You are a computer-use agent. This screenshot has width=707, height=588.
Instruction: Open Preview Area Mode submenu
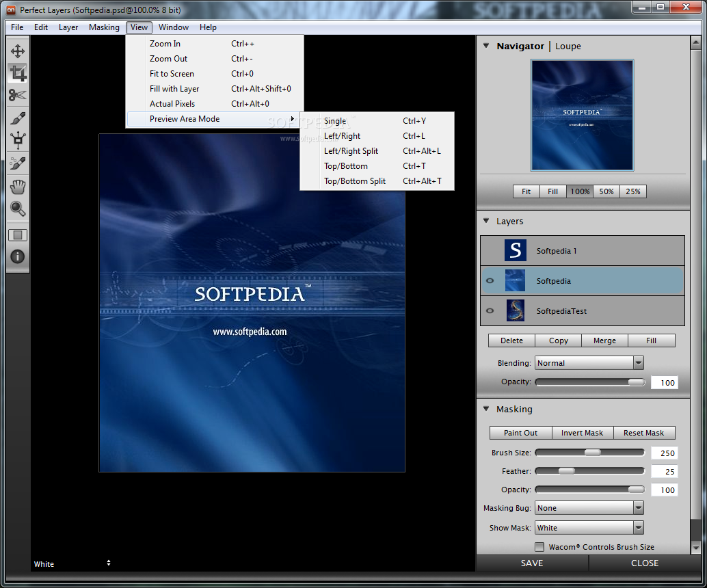pyautogui.click(x=213, y=119)
